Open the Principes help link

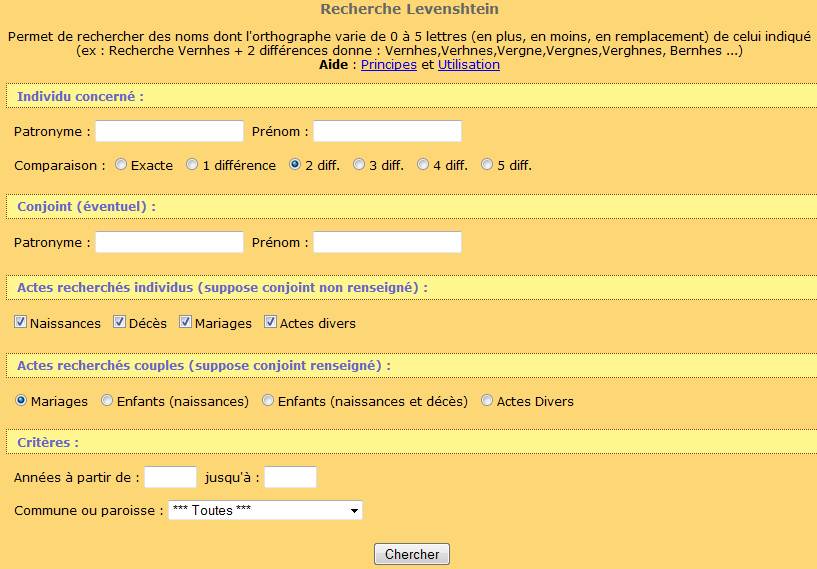pyautogui.click(x=389, y=65)
